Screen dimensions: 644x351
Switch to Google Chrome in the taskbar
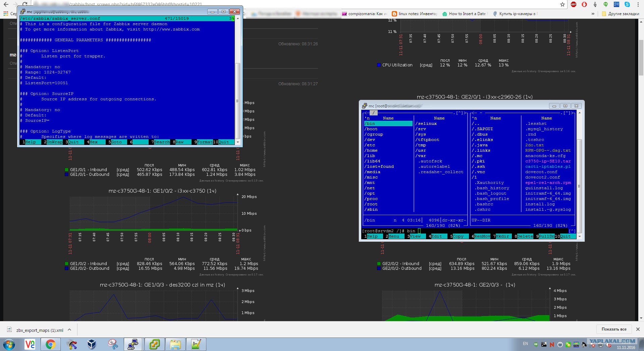click(50, 344)
